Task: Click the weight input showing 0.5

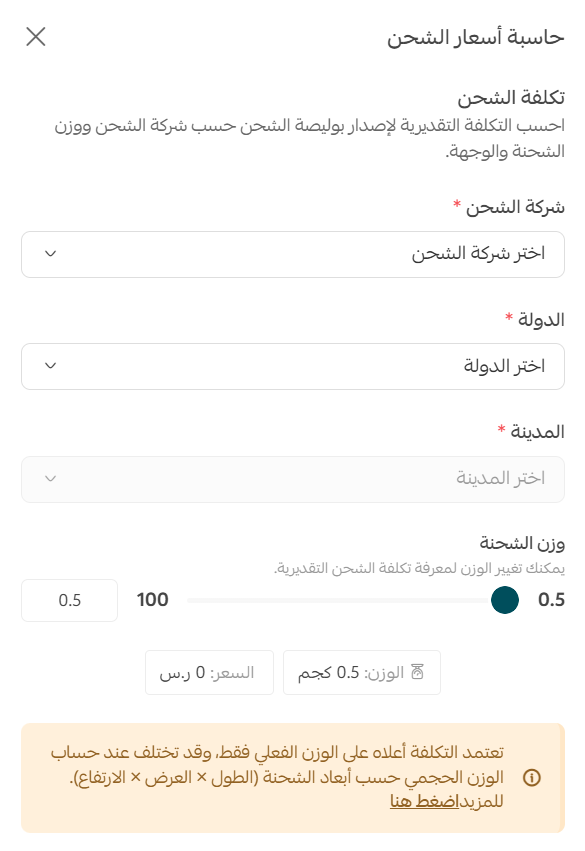Action: click(69, 600)
